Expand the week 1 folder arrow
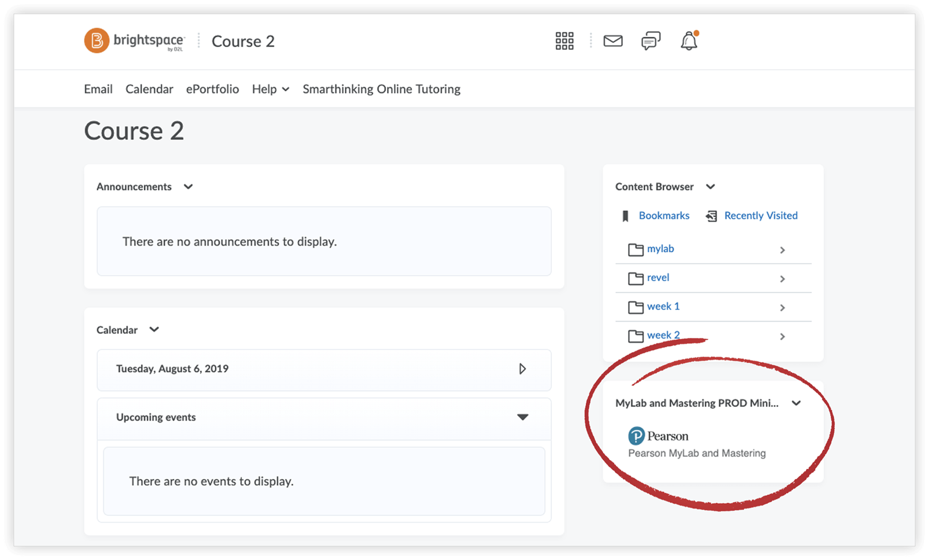The height and width of the screenshot is (560, 929). (x=782, y=307)
